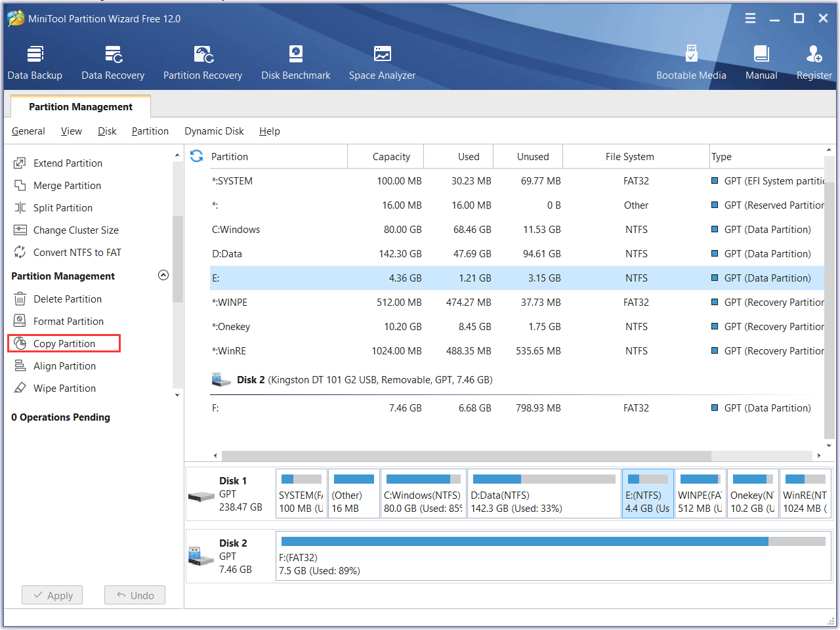Select the Disk 1 drive icon in disk map

point(201,496)
